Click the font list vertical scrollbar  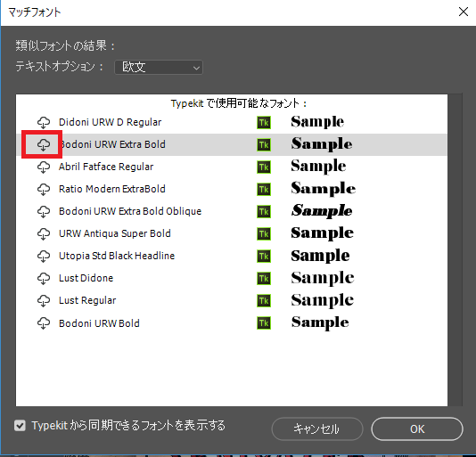point(455,250)
